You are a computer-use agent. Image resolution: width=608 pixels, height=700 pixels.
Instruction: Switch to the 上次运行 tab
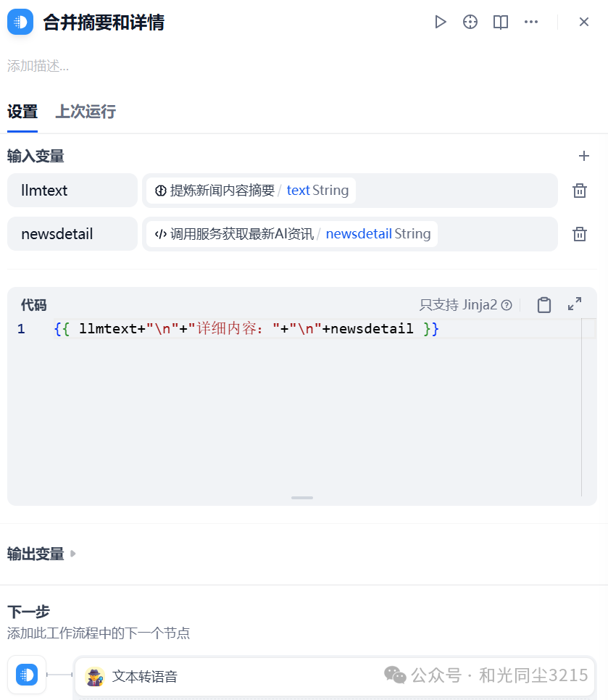click(86, 112)
